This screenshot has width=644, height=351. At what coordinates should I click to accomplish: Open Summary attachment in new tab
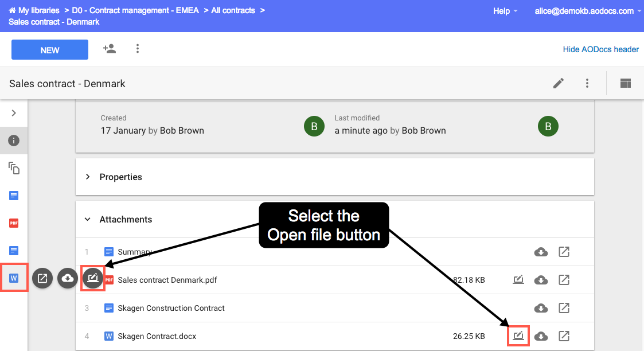pos(564,252)
